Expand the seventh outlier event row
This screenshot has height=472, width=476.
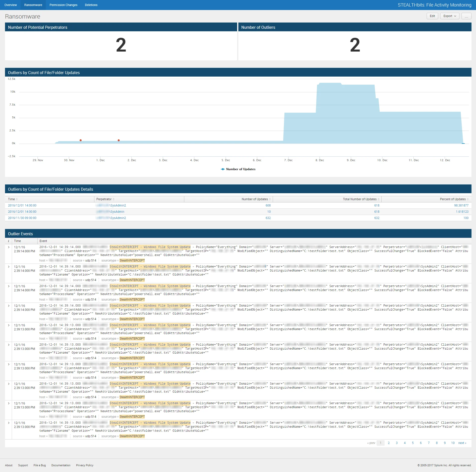click(x=9, y=364)
